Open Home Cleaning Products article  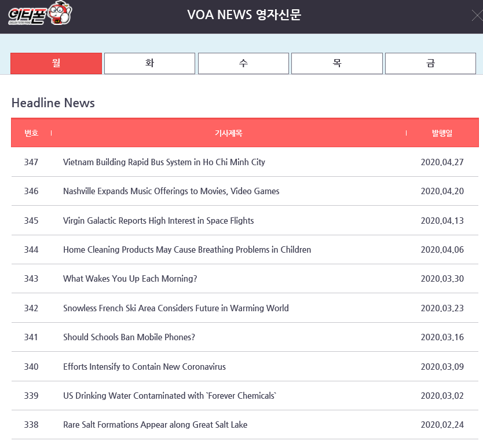(186, 250)
